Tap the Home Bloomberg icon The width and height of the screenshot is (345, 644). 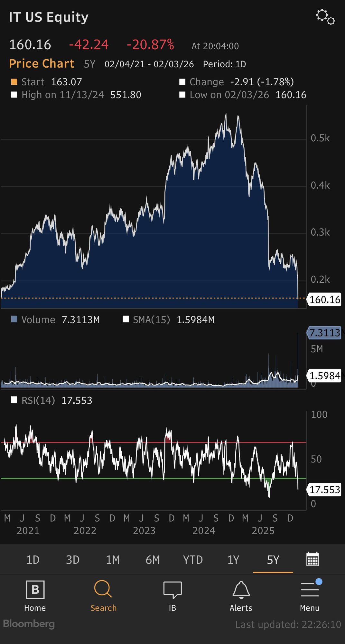pos(35,589)
